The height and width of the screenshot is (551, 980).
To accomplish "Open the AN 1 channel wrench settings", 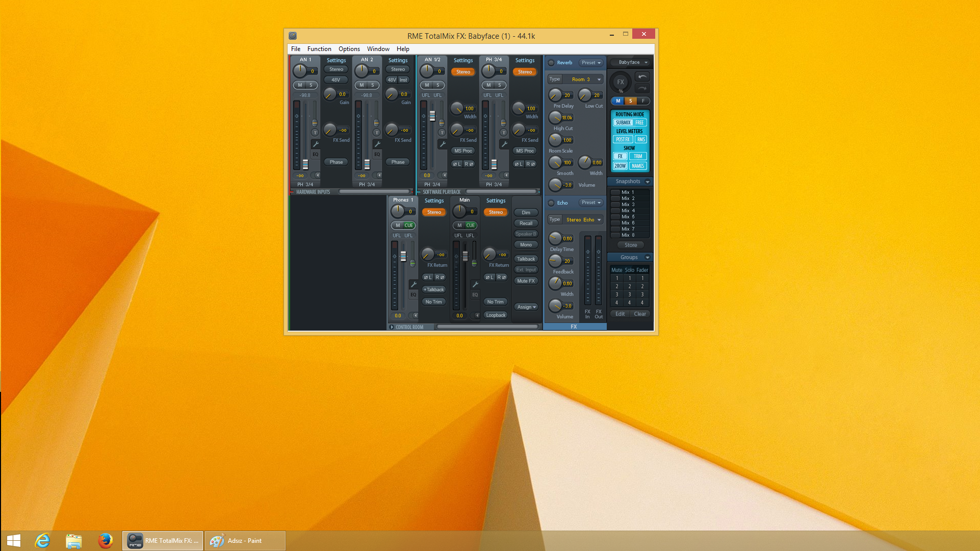I will point(316,144).
